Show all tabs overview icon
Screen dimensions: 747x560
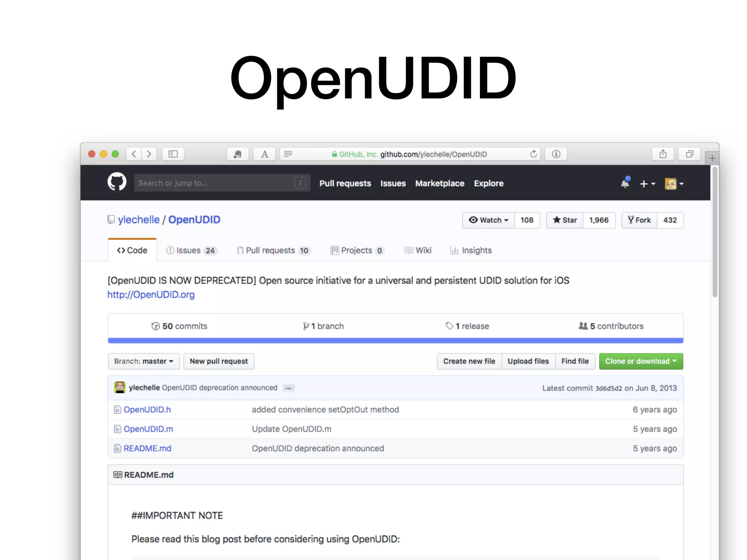click(x=689, y=154)
